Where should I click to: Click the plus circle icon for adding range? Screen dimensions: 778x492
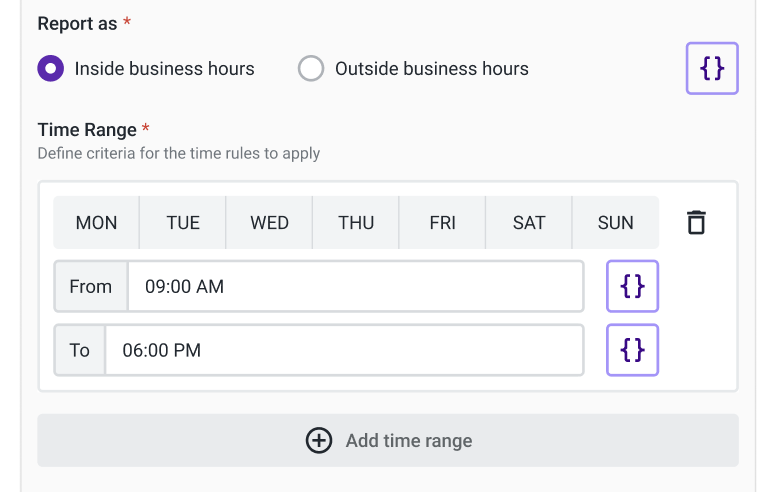pos(319,441)
